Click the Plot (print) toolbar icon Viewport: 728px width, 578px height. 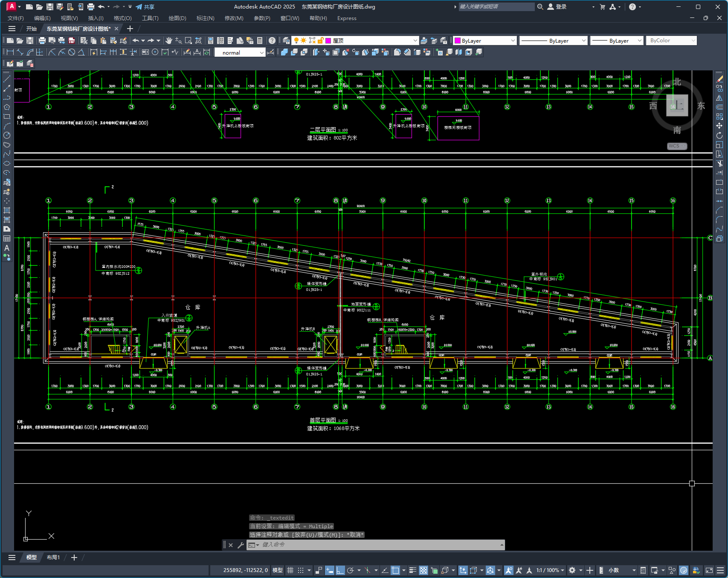pyautogui.click(x=42, y=41)
